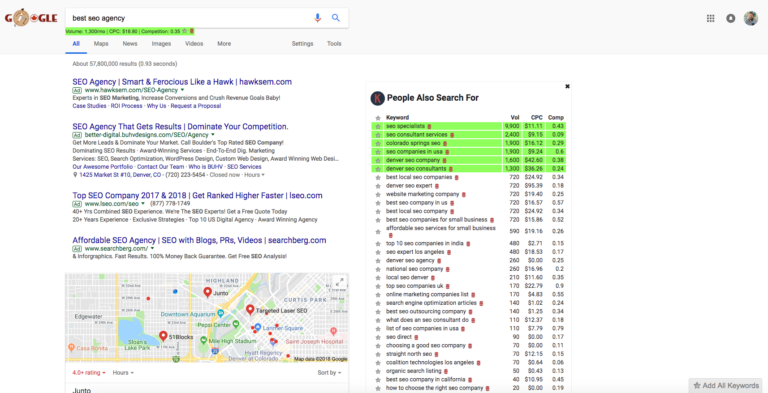Click the Google doodle logo
The width and height of the screenshot is (768, 393).
(x=31, y=18)
